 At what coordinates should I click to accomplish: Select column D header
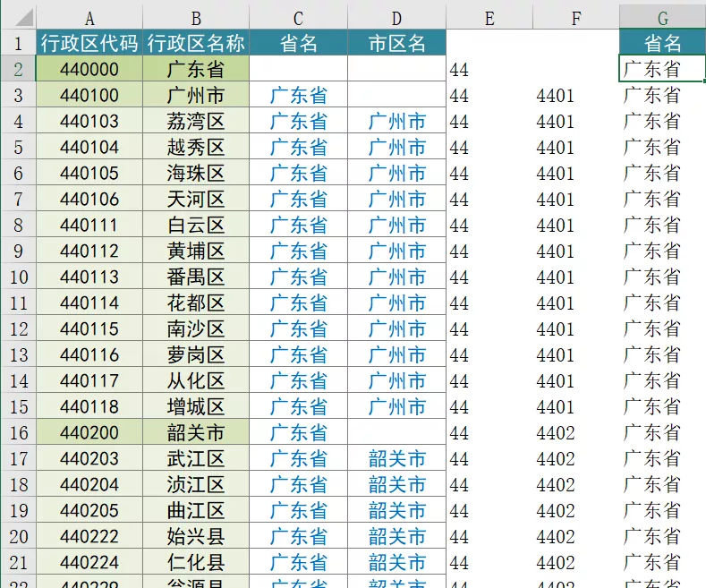[396, 18]
